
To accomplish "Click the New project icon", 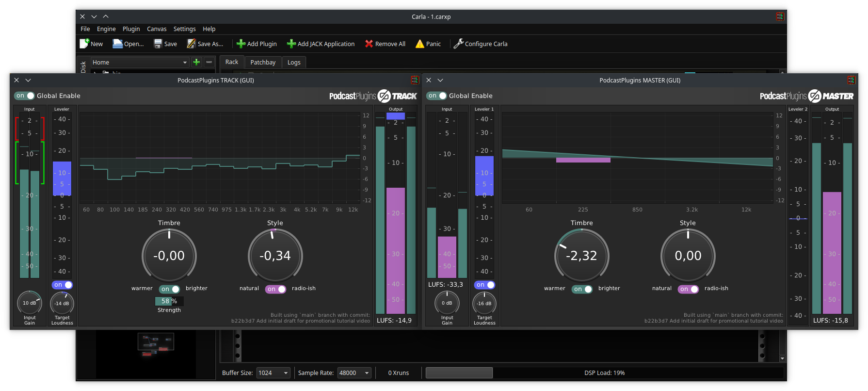I will 84,44.
